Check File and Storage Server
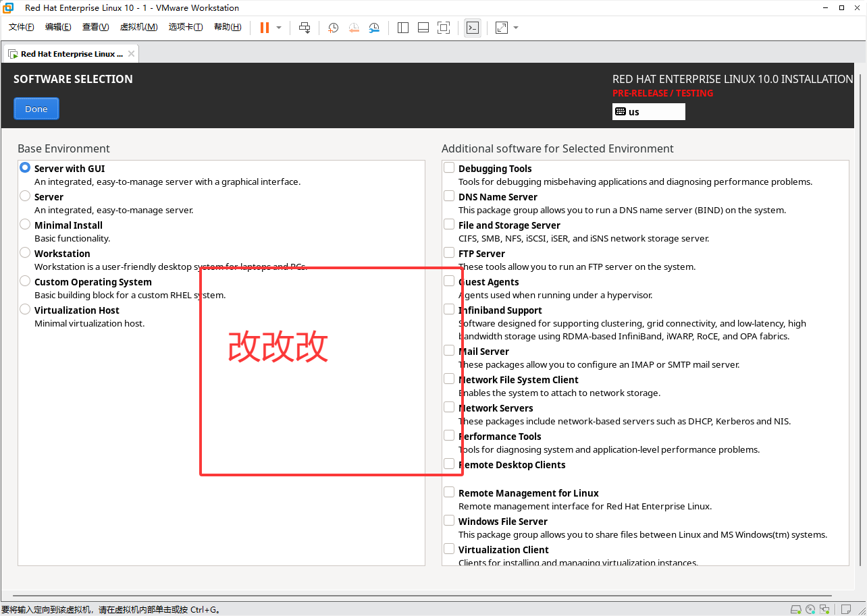867x616 pixels. coord(449,224)
